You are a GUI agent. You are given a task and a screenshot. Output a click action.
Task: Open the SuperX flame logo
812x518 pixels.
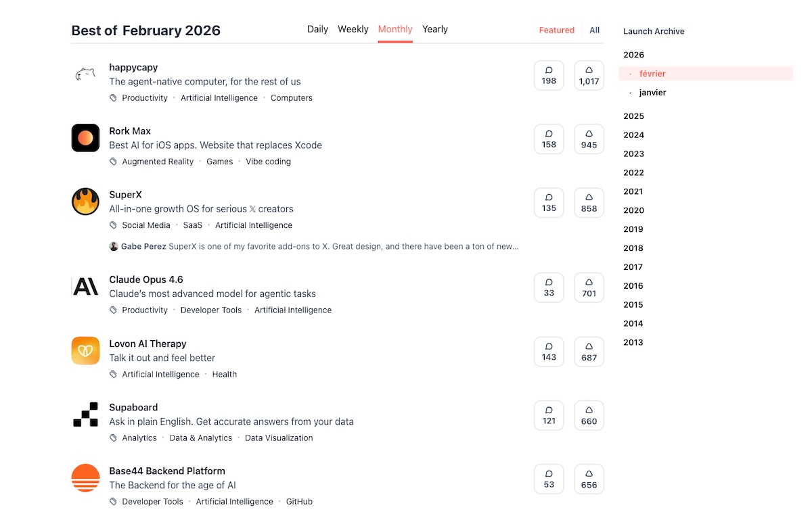pos(85,202)
